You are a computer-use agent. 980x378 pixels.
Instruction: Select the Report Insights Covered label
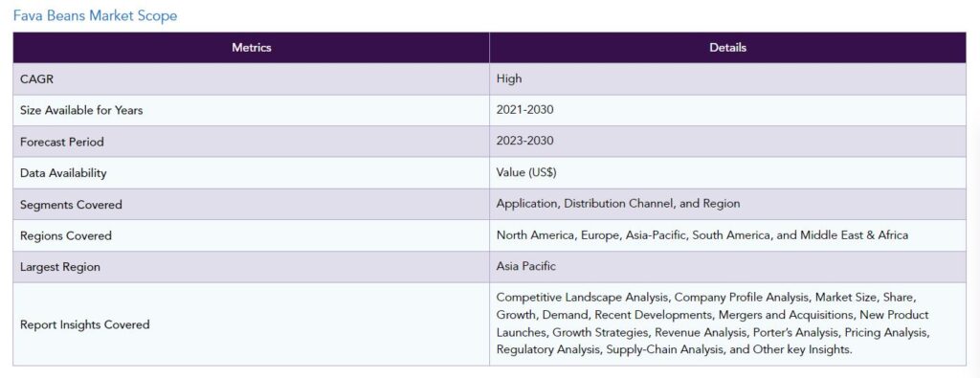coord(85,324)
